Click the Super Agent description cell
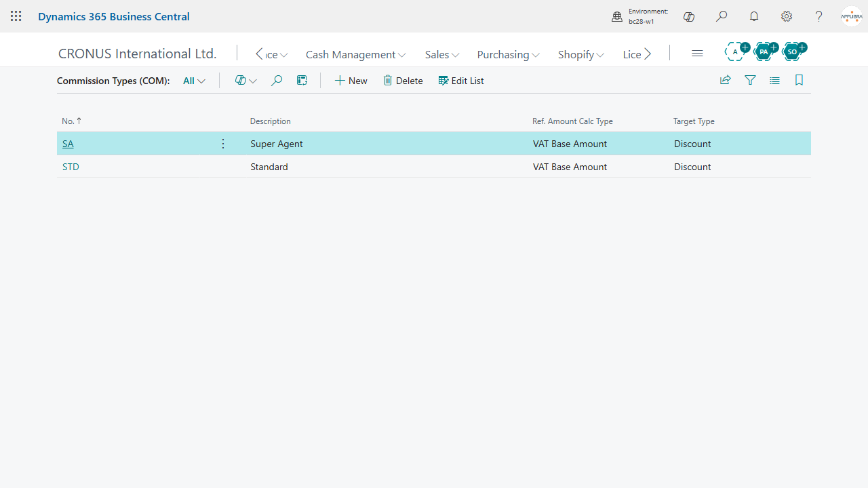 pyautogui.click(x=277, y=144)
